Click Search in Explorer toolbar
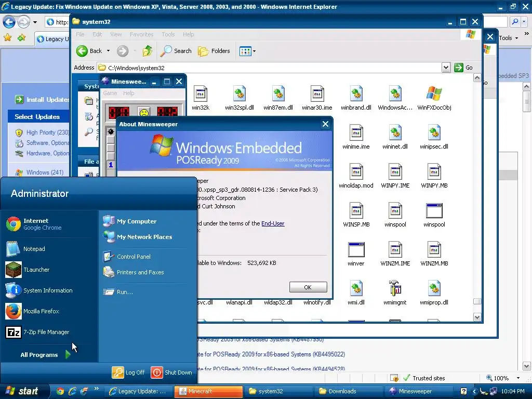 click(176, 51)
